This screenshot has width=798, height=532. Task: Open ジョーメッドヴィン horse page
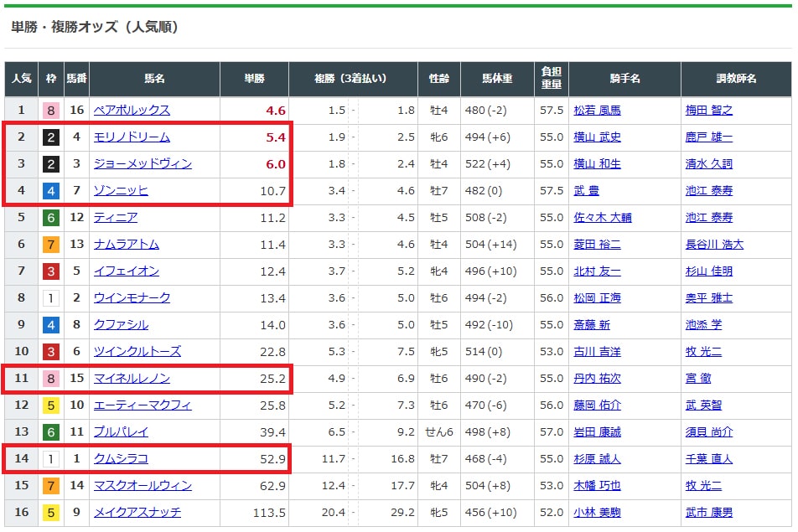(x=142, y=164)
